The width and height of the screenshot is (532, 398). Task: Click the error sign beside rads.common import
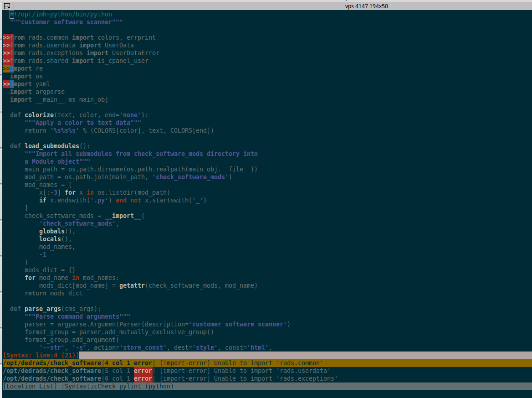tap(6, 38)
